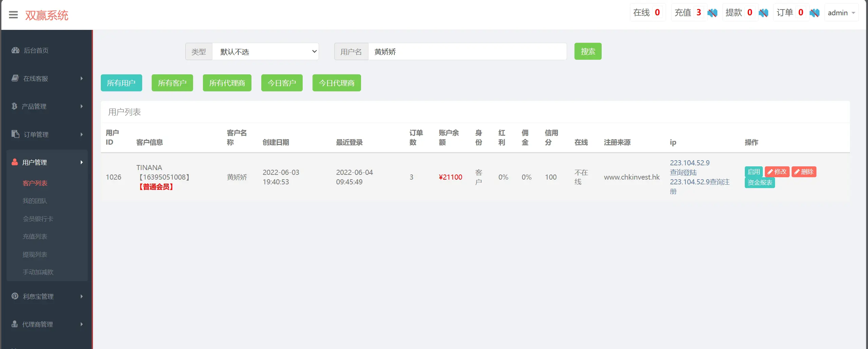Screen dimensions: 868x349
Task: Open 会员银行卡 in sidebar submenu
Action: coord(38,219)
